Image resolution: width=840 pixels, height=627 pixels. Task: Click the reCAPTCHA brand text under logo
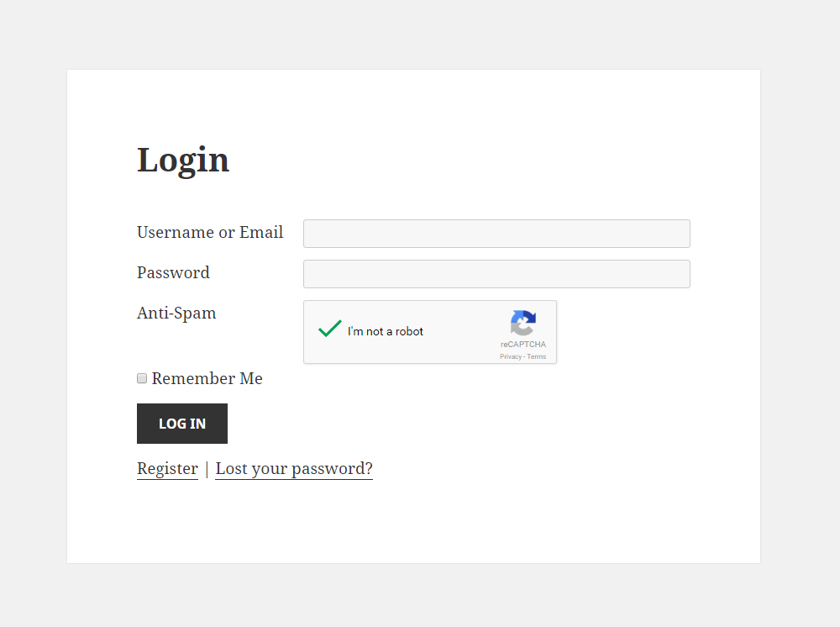click(x=523, y=345)
